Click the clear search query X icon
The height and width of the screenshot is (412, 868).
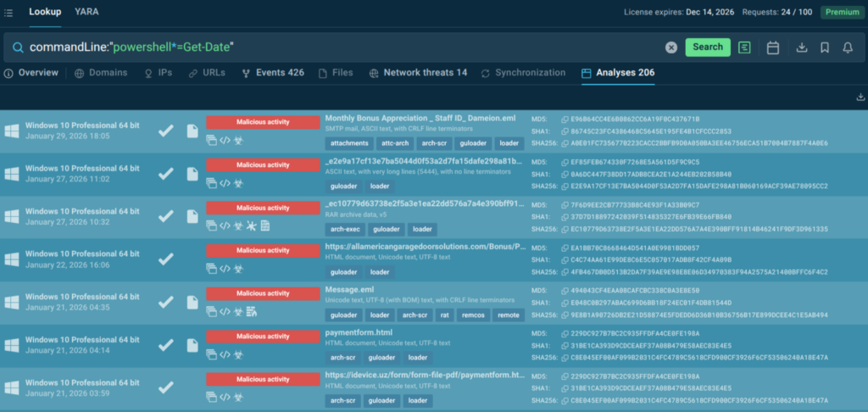coord(671,47)
